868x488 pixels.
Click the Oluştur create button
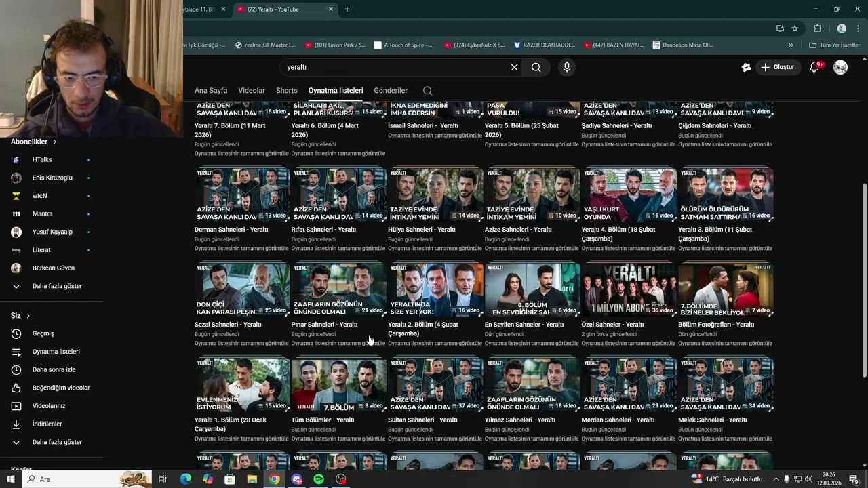pos(778,67)
